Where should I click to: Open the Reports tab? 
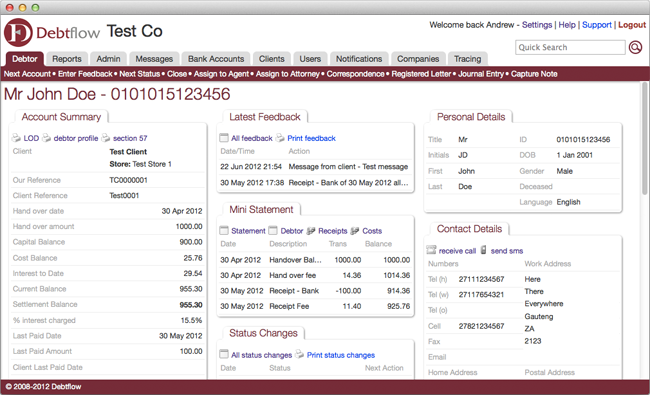click(x=67, y=59)
